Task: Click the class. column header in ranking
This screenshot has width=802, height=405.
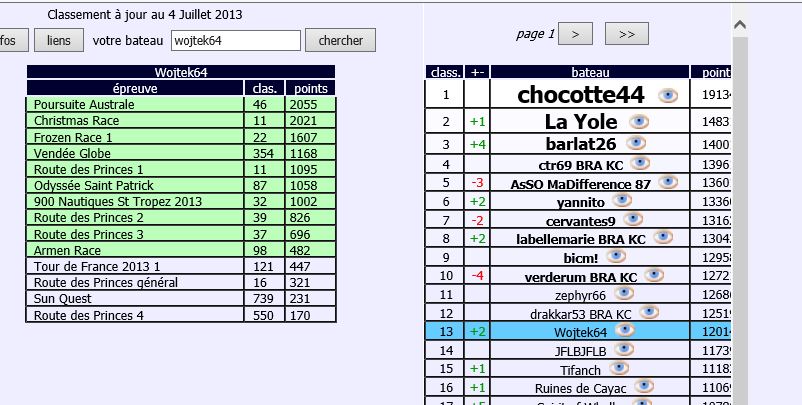Action: tap(445, 72)
